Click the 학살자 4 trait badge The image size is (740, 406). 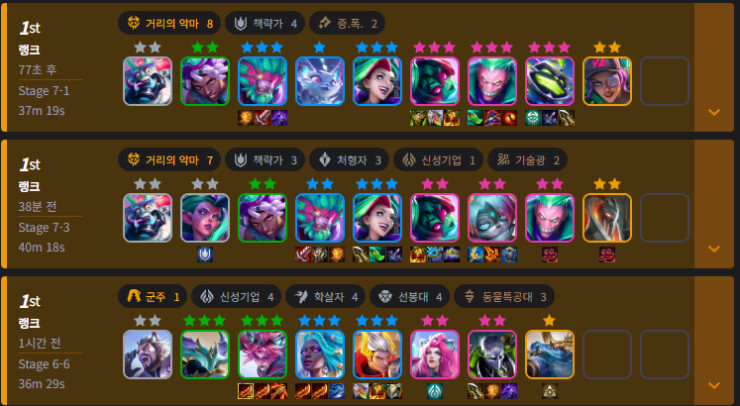pyautogui.click(x=325, y=296)
